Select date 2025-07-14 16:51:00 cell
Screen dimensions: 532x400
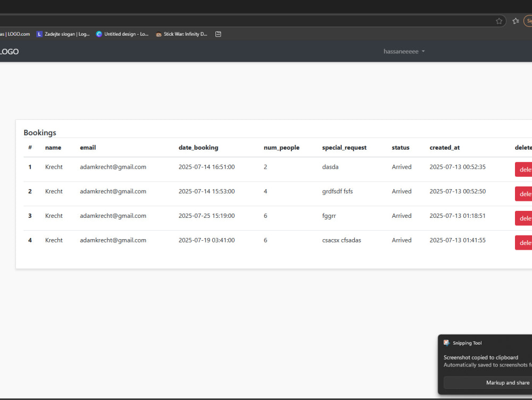click(206, 167)
